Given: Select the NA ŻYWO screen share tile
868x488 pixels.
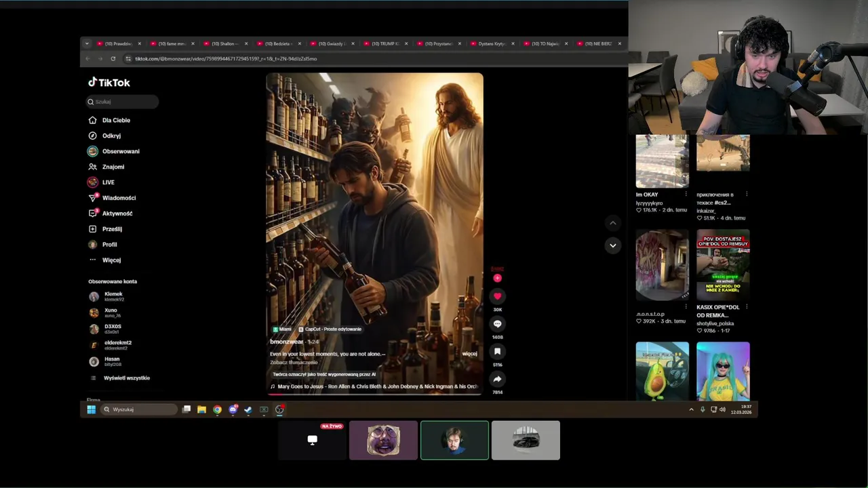Looking at the screenshot, I should point(312,440).
